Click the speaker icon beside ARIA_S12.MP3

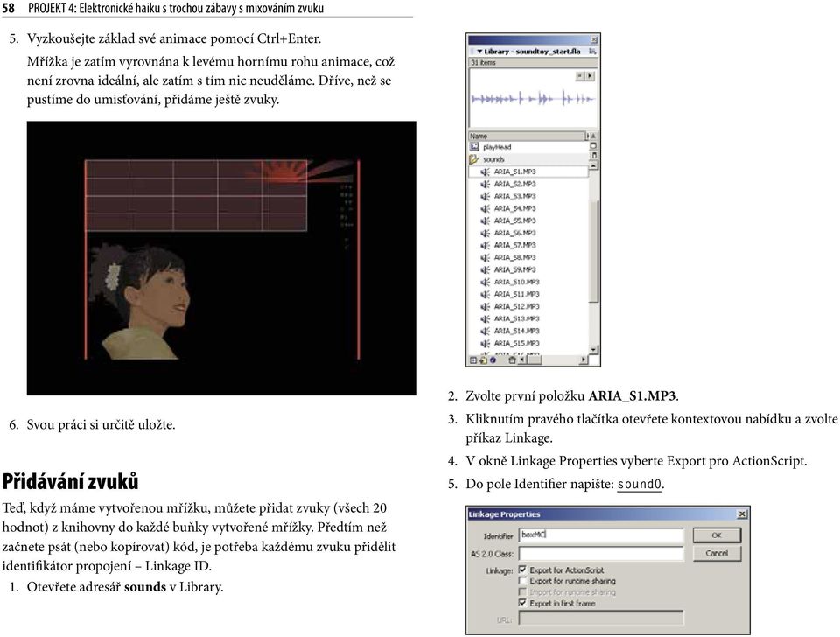click(x=486, y=307)
